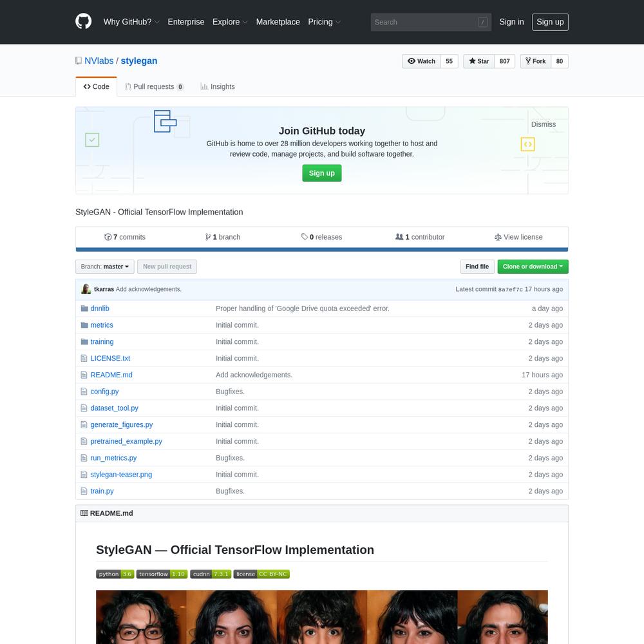Screen dimensions: 644x644
Task: Click the blue language stats bar
Action: click(x=321, y=249)
